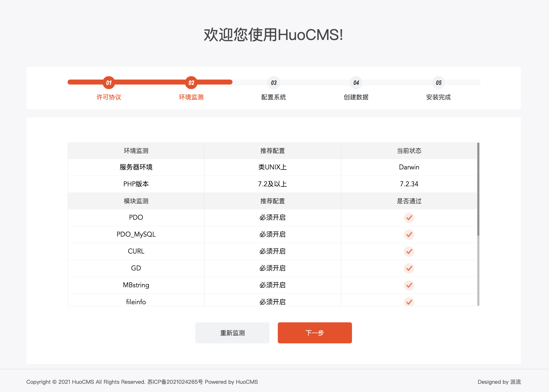Click the step 03 circle icon
549x392 pixels.
[x=274, y=82]
